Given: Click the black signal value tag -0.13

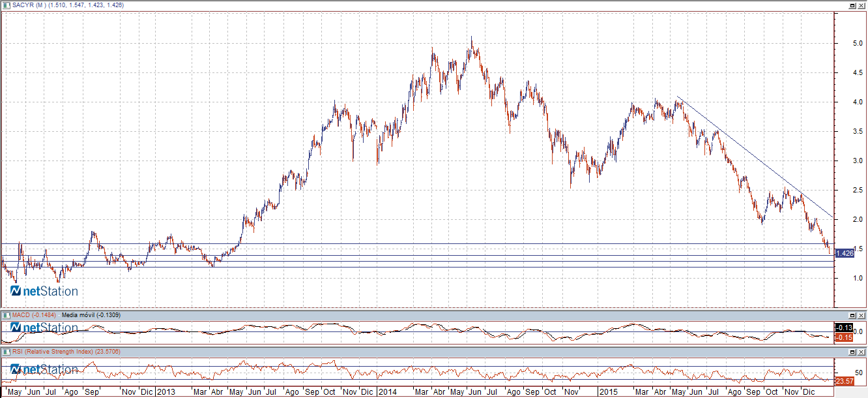Looking at the screenshot, I should (x=844, y=328).
